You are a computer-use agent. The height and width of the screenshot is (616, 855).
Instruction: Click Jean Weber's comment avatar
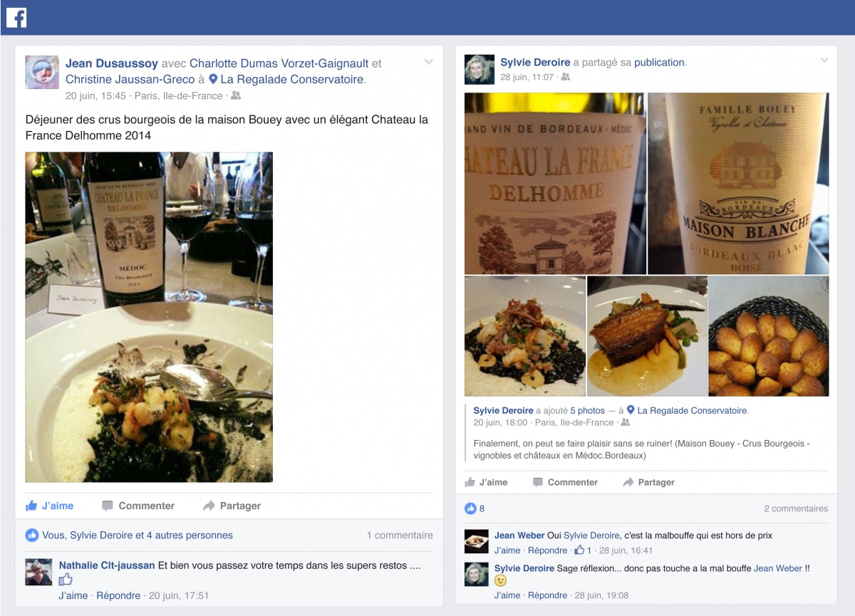pos(477,541)
